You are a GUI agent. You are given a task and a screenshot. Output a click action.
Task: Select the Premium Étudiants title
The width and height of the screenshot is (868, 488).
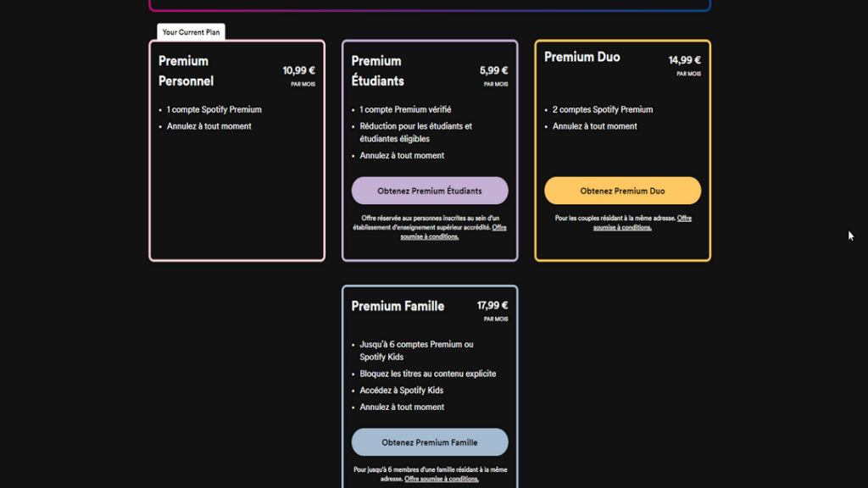point(377,71)
